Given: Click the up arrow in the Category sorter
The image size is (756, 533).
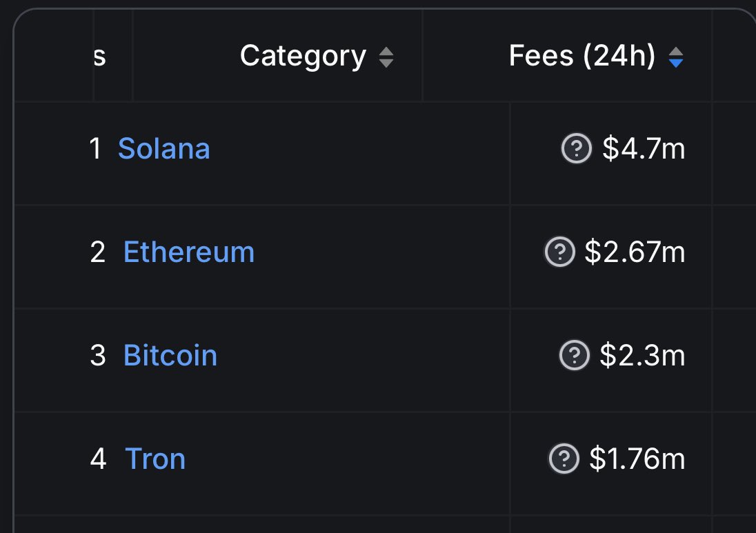Looking at the screenshot, I should 387,52.
